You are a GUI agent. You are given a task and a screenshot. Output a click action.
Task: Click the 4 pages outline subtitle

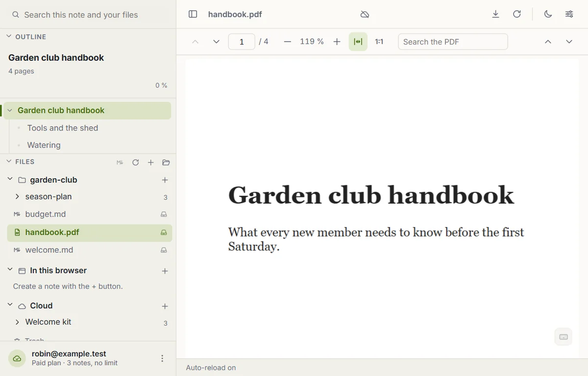[x=21, y=71]
